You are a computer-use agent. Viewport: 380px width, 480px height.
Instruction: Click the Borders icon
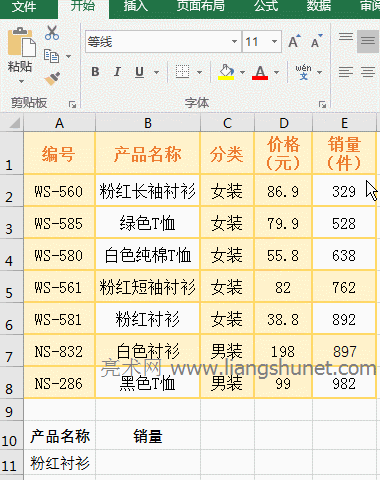182,72
